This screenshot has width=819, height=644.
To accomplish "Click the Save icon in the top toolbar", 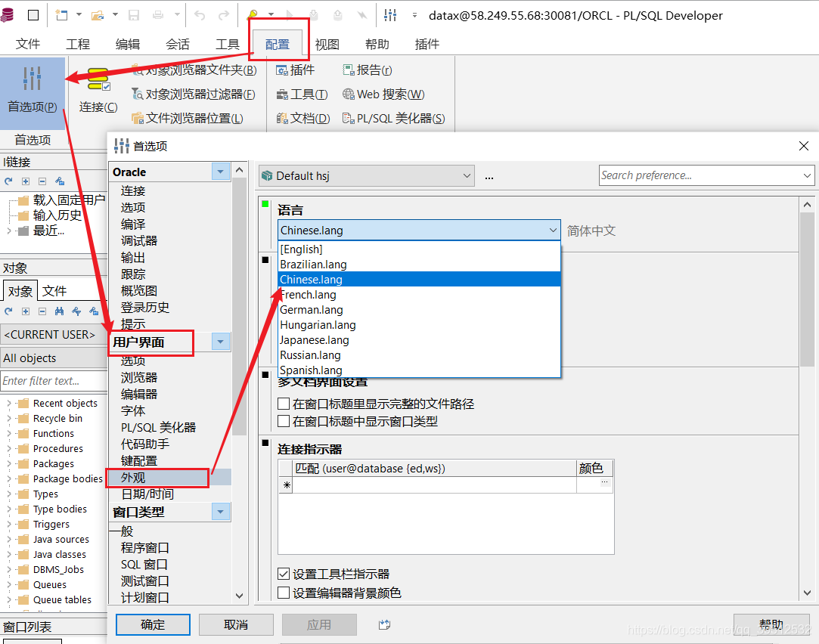I will 132,14.
